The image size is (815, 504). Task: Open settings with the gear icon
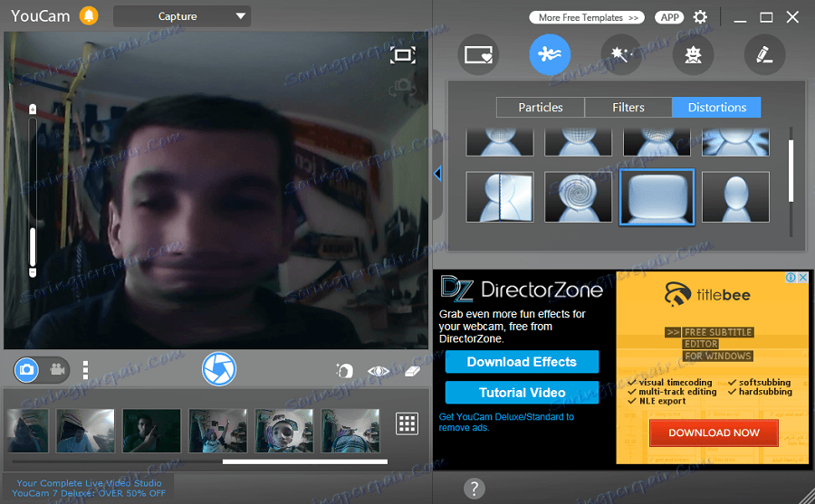click(x=700, y=17)
